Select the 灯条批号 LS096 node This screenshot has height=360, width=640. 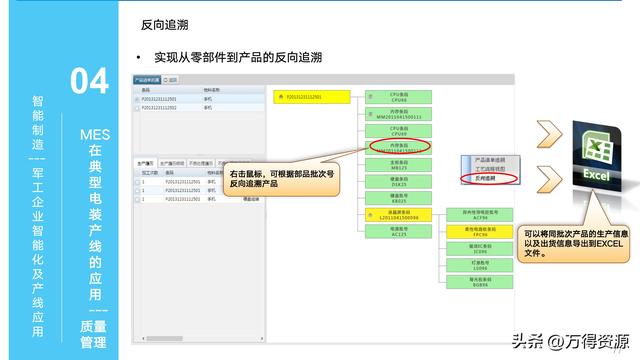480,266
